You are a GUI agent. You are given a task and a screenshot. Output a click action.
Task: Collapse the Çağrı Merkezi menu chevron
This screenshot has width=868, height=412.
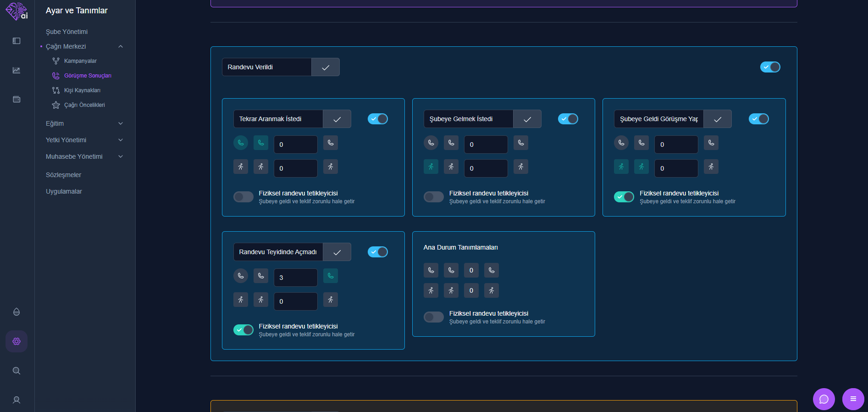pos(121,46)
